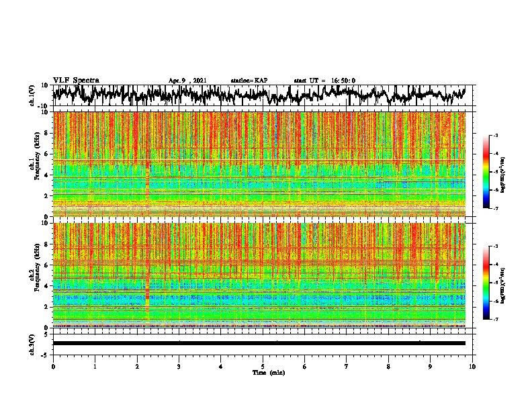The image size is (532, 411).
Task: Click the 'ch.3(V)' axis label
Action: 32,345
